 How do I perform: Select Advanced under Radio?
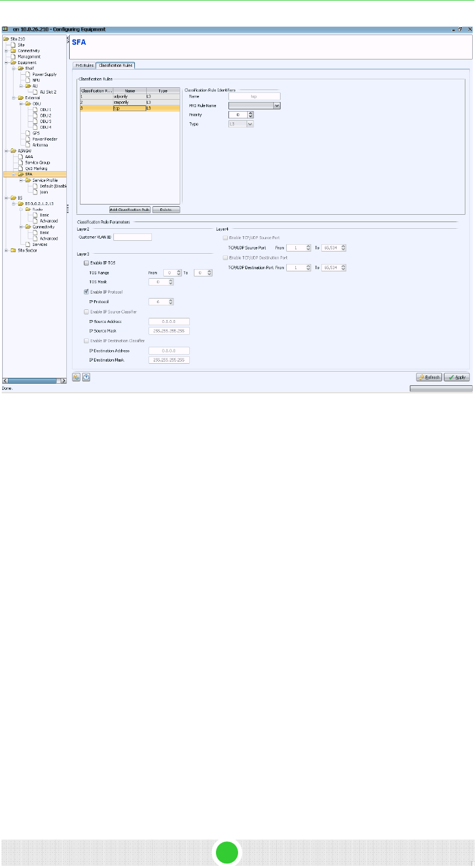point(45,221)
